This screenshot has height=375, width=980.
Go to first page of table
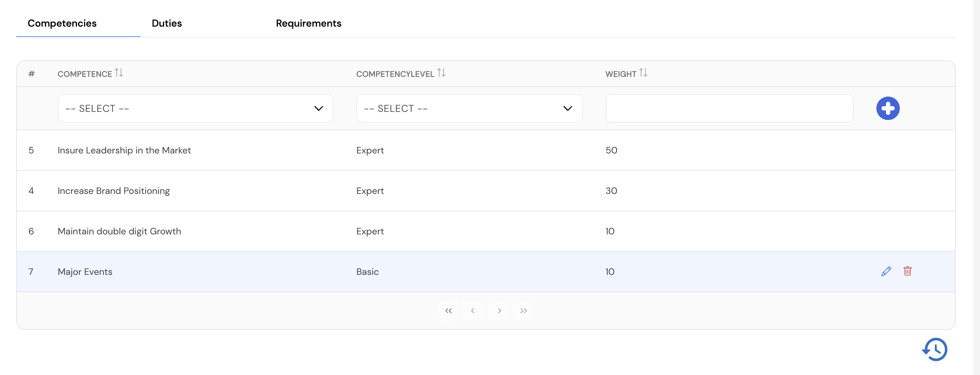[x=448, y=311]
